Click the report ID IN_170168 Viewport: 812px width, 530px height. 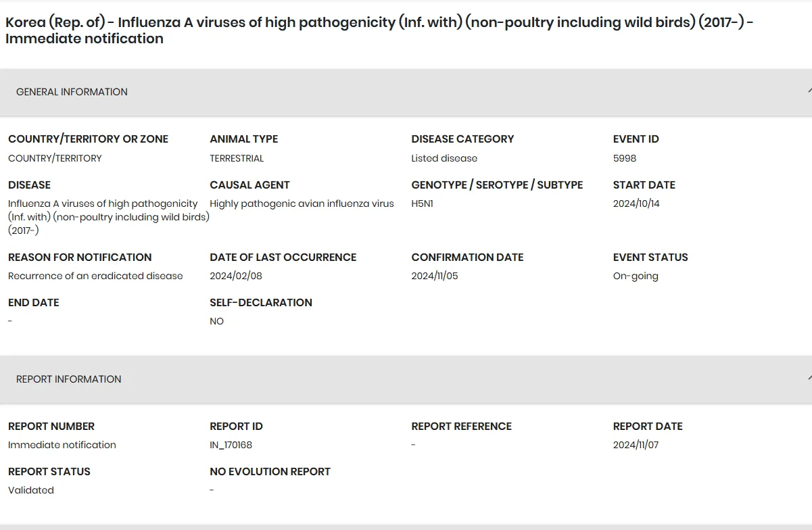[x=231, y=445]
